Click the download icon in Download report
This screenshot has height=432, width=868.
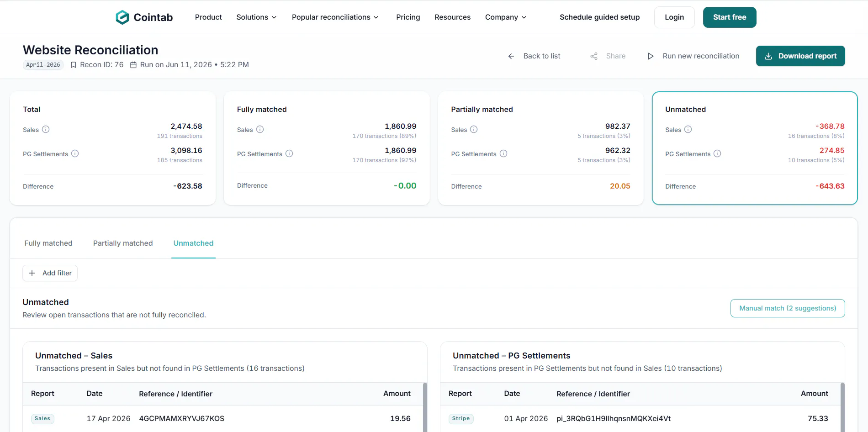[x=768, y=56]
